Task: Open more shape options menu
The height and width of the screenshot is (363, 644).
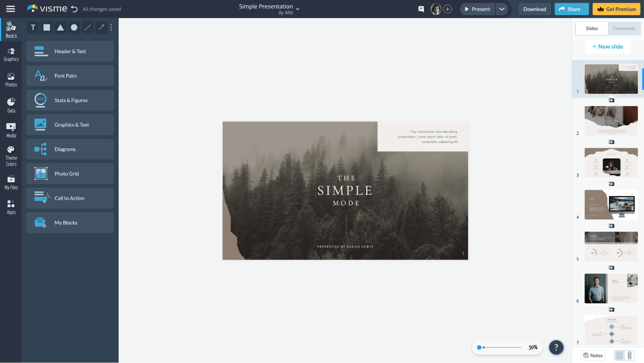Action: pyautogui.click(x=111, y=28)
